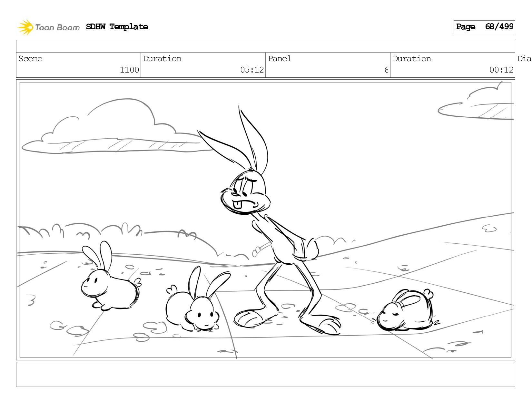Click the SDHW Template title text
532x411 pixels.
click(x=117, y=27)
